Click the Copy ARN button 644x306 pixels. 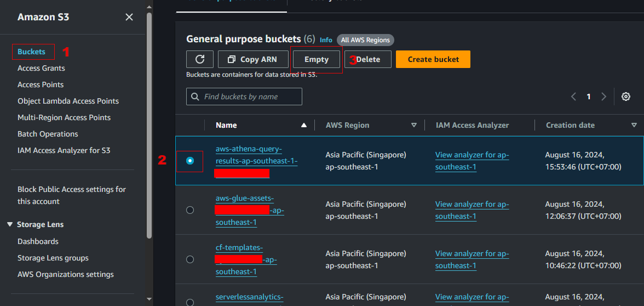click(254, 59)
